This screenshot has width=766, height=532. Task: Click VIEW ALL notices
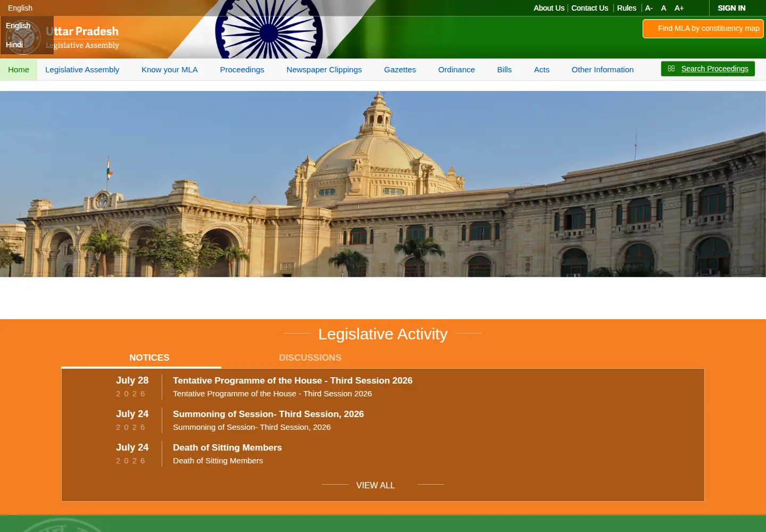(376, 485)
